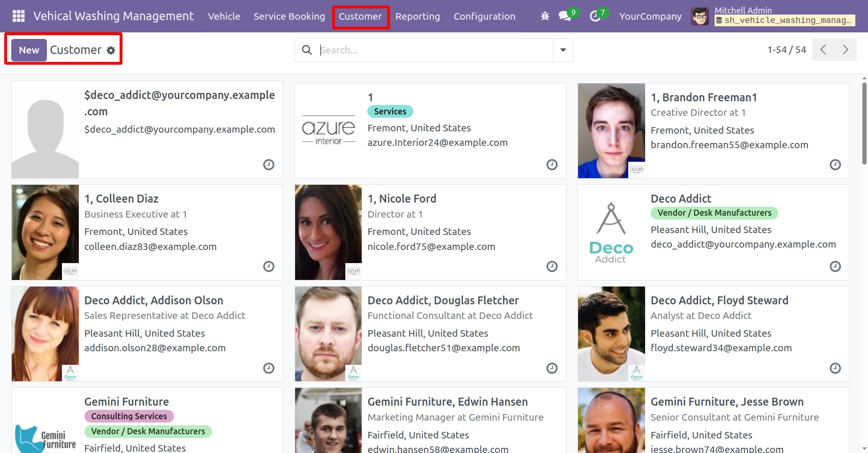Screen dimensions: 868x453
Task: Open the $deco_addict placeholder avatar
Action: pyautogui.click(x=45, y=130)
